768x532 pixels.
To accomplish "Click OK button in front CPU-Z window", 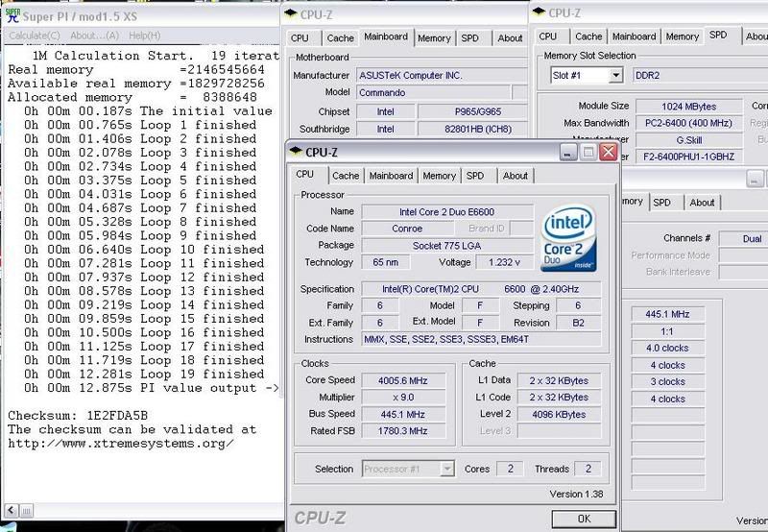I will (x=584, y=519).
